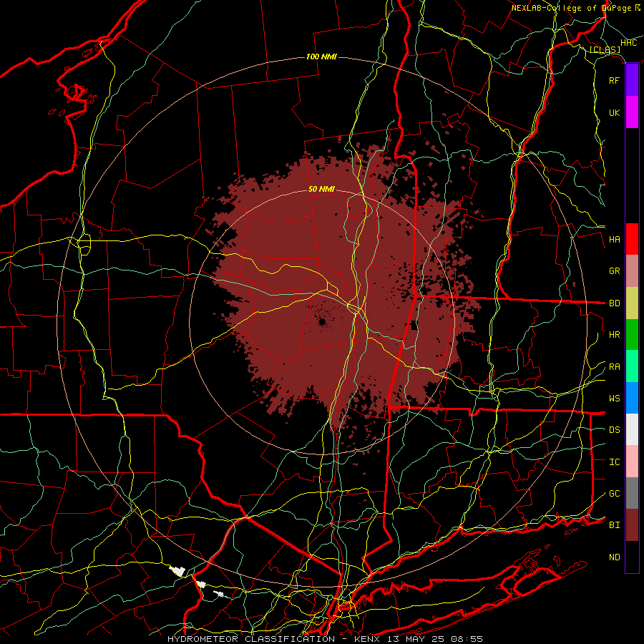Viewport: 644px width, 644px height.
Task: Click the DS legend label
Action: 614,430
